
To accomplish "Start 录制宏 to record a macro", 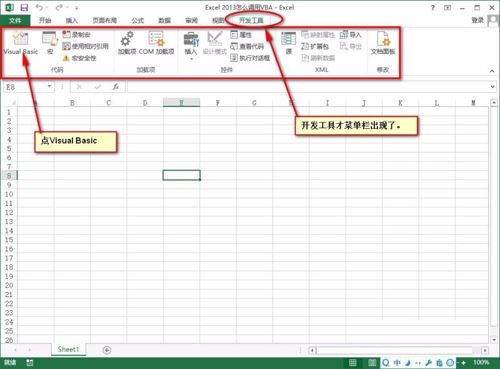I will 76,34.
